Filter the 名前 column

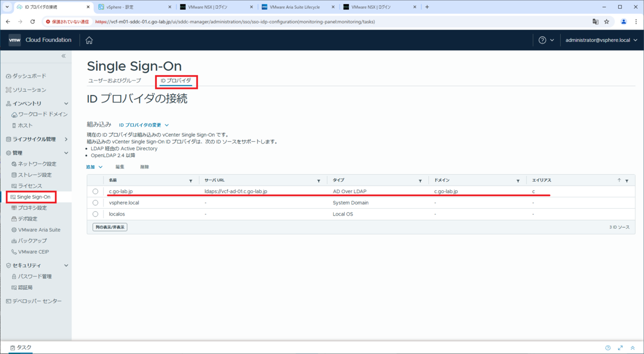pos(191,181)
